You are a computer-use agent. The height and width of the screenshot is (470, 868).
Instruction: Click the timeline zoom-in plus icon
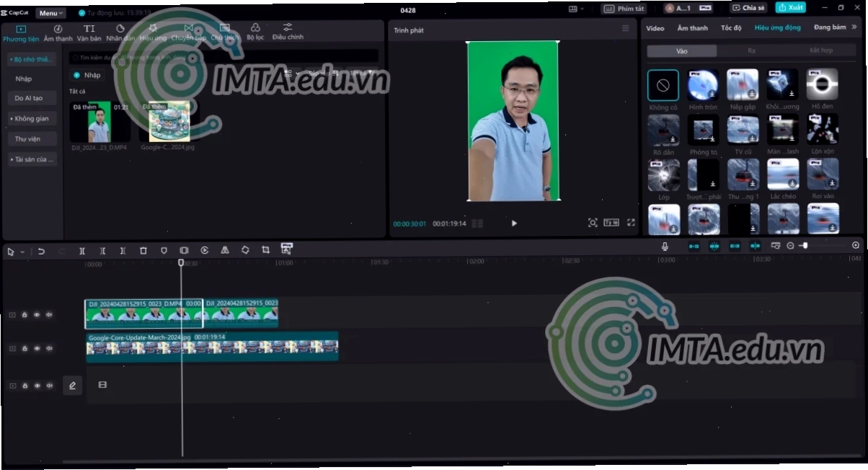pyautogui.click(x=856, y=246)
